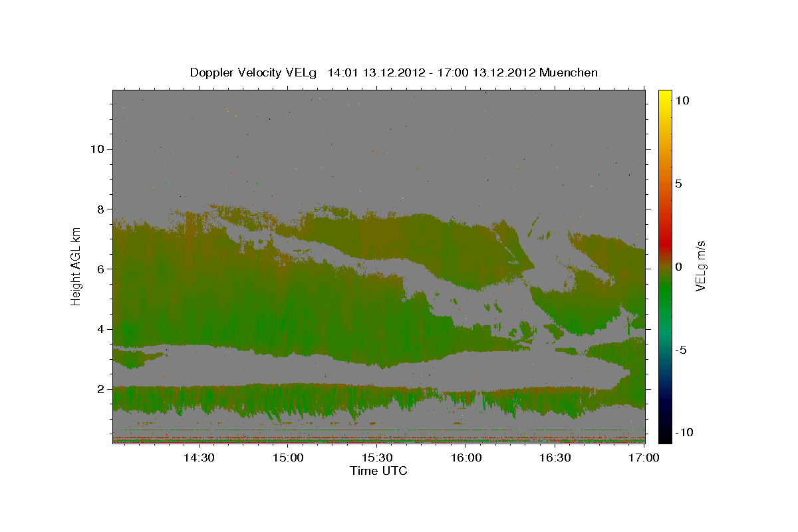Click the colorbar value -10 label

pos(686,432)
